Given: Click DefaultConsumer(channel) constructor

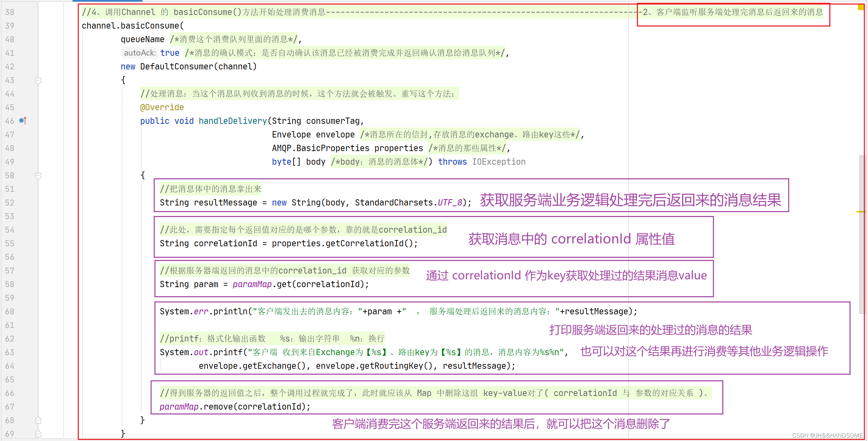Looking at the screenshot, I should coord(198,67).
